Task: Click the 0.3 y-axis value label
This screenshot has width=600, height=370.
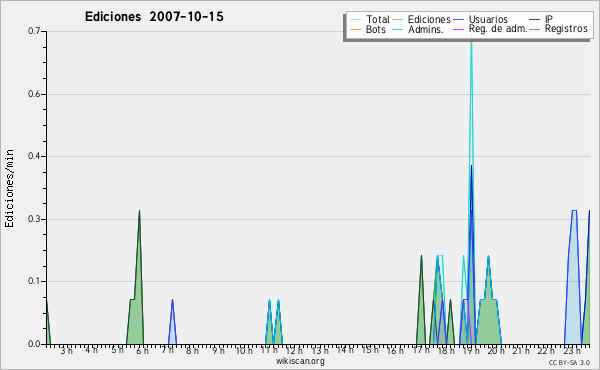Action: (x=34, y=219)
